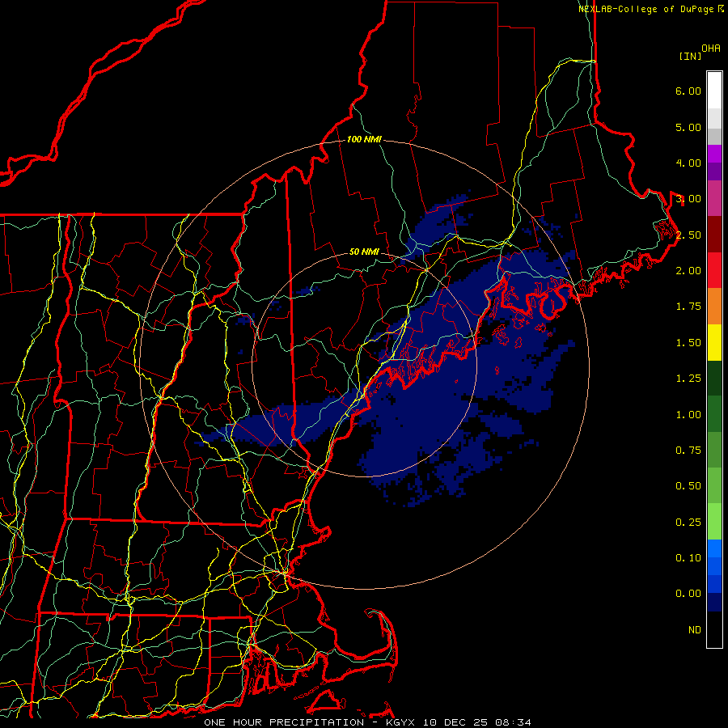Click the 3.00 legend value
This screenshot has height=728, width=728.
pyautogui.click(x=688, y=199)
